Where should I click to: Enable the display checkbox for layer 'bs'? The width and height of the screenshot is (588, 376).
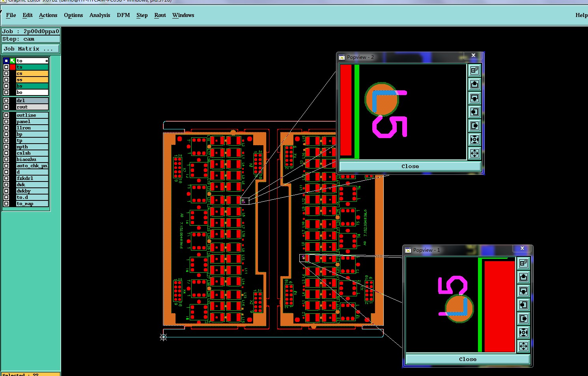pos(6,86)
